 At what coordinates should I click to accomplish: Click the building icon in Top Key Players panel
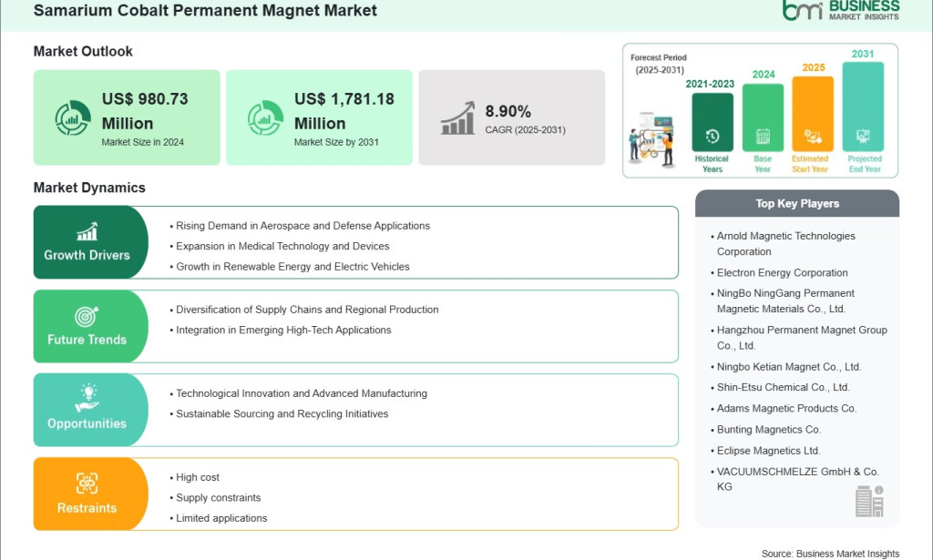(869, 501)
